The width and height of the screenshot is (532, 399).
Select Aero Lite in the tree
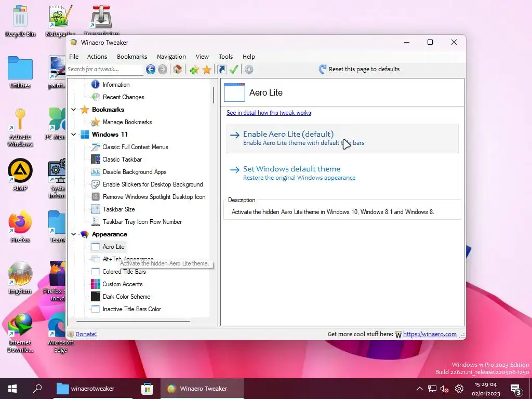click(114, 247)
